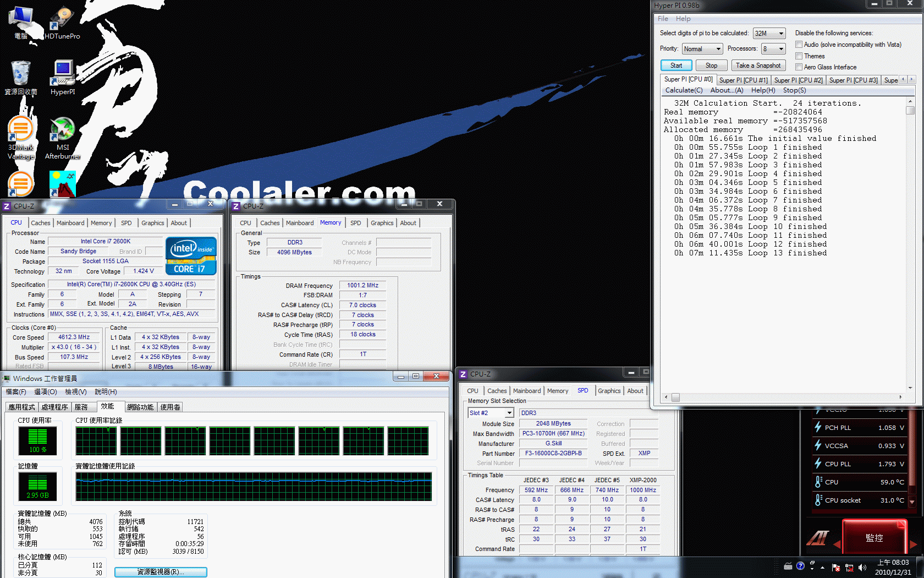Switch to Graphics tab in CPU-Z memory window

coord(382,223)
